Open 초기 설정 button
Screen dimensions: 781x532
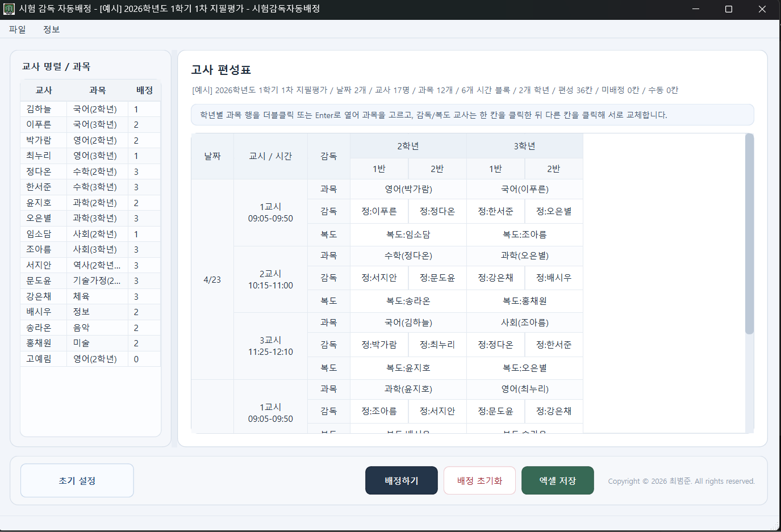pyautogui.click(x=77, y=480)
